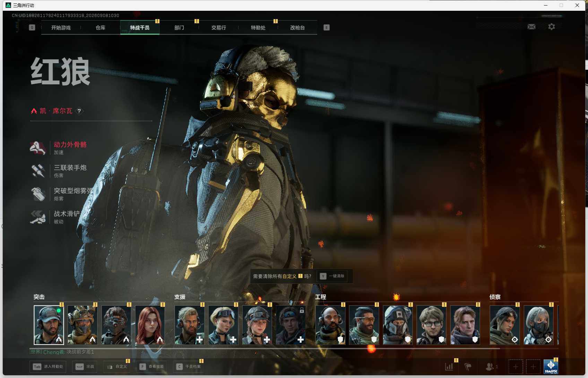Select the 动力外骨骼 skill icon
588x378 pixels.
pyautogui.click(x=38, y=148)
